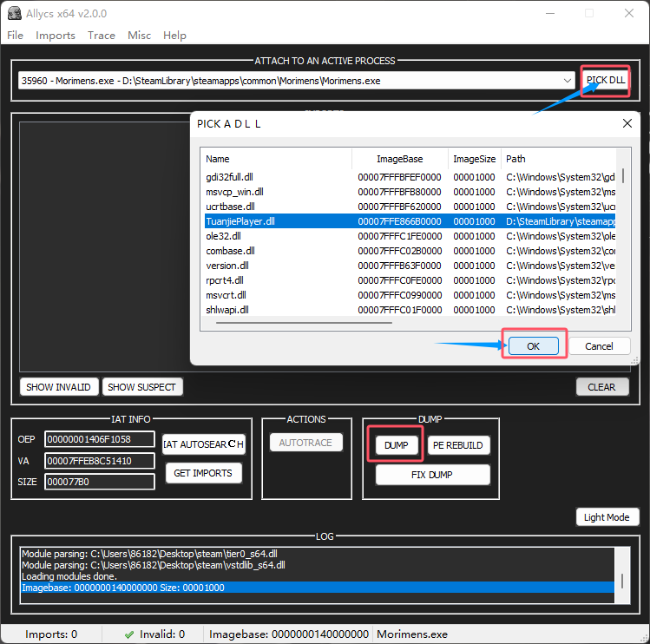Click SHOW SUSPECT button
The height and width of the screenshot is (644, 650).
(141, 387)
